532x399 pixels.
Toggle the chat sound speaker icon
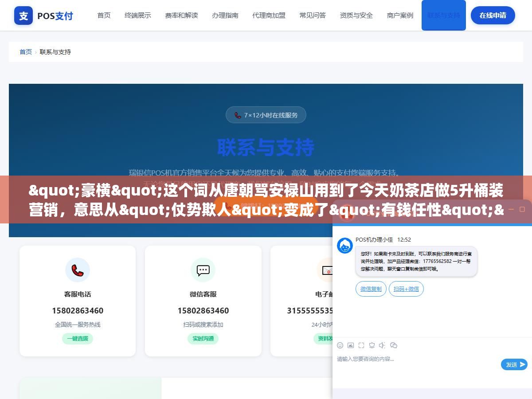pos(383,345)
